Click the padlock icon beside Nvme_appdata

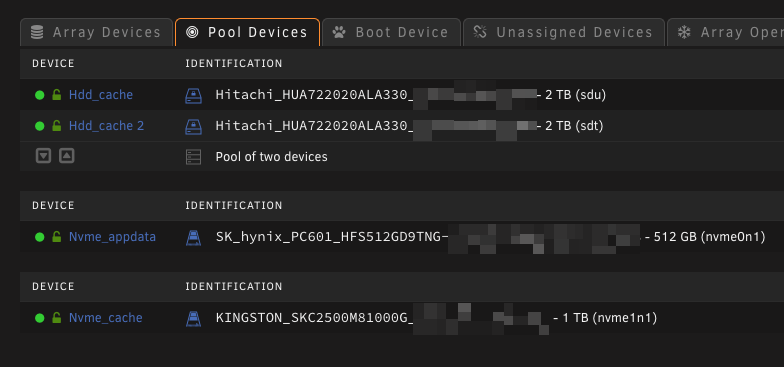pyautogui.click(x=57, y=236)
